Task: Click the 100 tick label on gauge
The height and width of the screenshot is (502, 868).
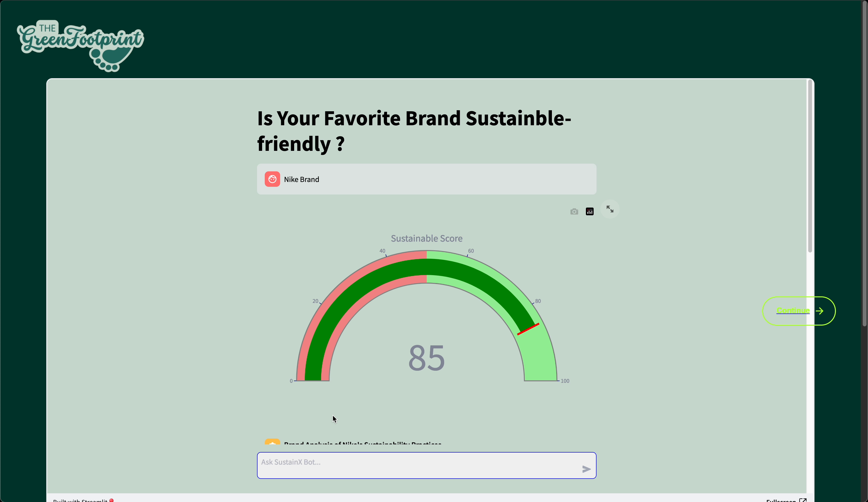Action: 565,381
